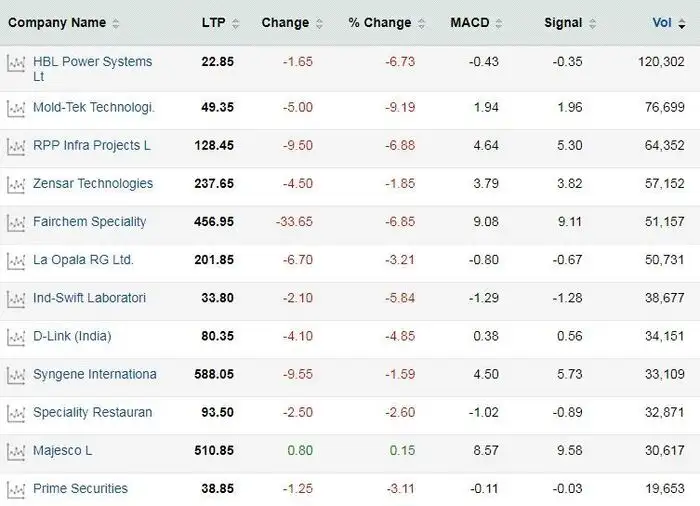The height and width of the screenshot is (506, 700).
Task: Sort rows by Change column
Action: 285,22
